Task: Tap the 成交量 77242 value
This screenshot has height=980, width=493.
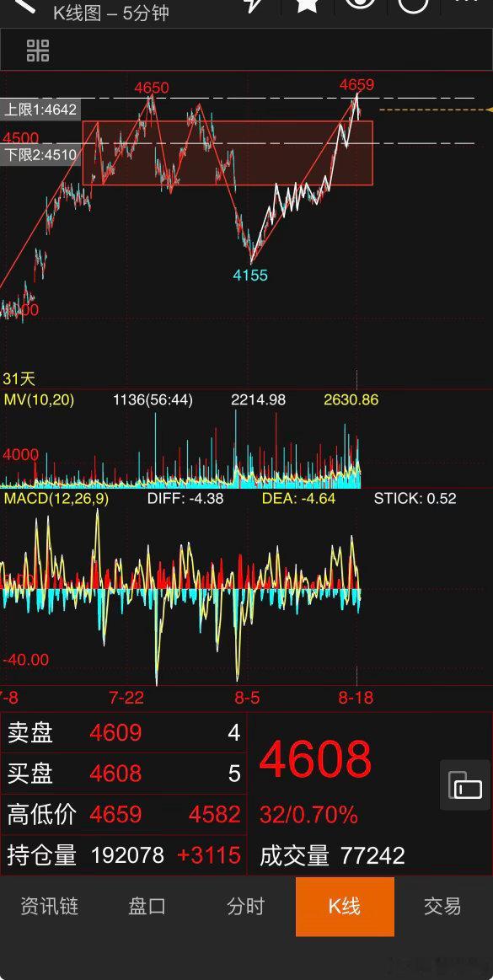Action: [x=372, y=855]
